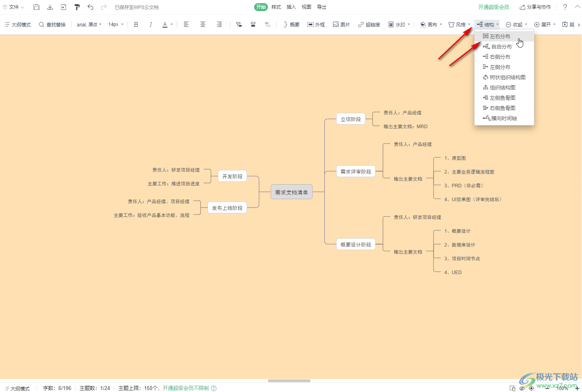Open the 文件 file menu dropdown

(13, 7)
